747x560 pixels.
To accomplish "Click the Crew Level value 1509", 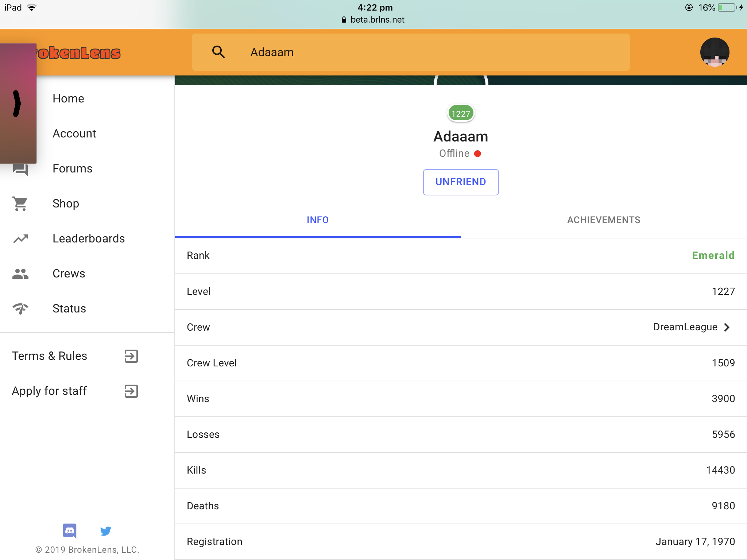I will [723, 363].
